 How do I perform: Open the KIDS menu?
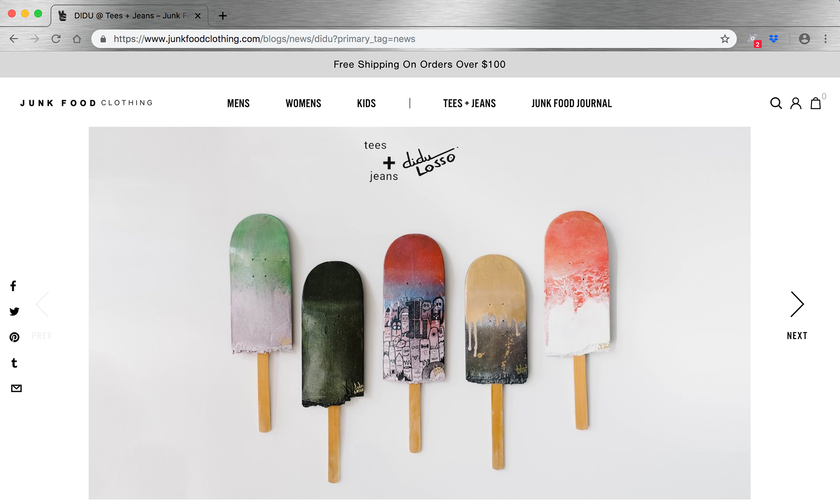click(x=366, y=104)
